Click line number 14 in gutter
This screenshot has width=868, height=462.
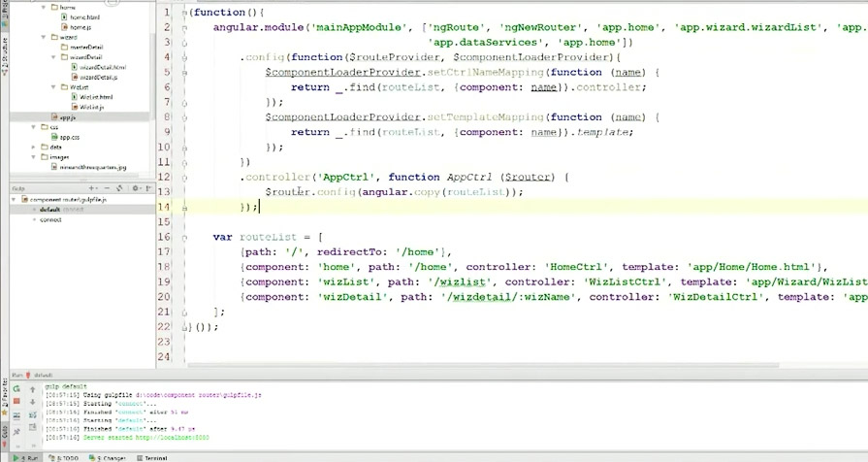point(164,207)
